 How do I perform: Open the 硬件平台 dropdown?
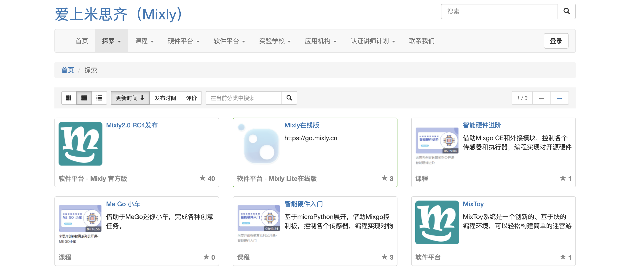pyautogui.click(x=183, y=41)
